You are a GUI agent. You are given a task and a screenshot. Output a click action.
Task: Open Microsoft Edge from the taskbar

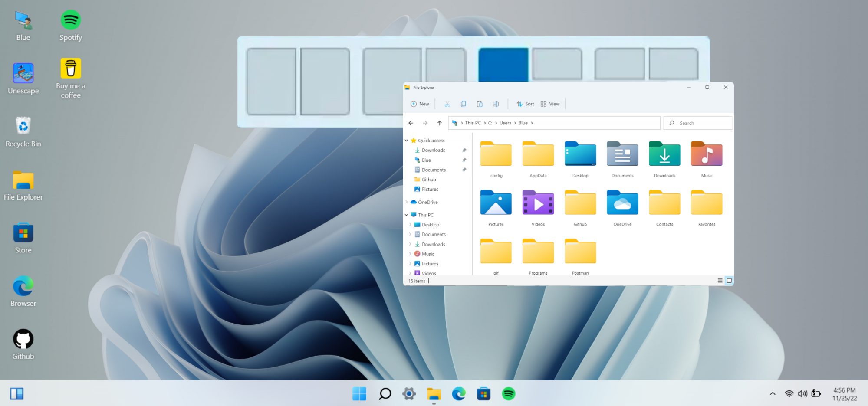(459, 394)
